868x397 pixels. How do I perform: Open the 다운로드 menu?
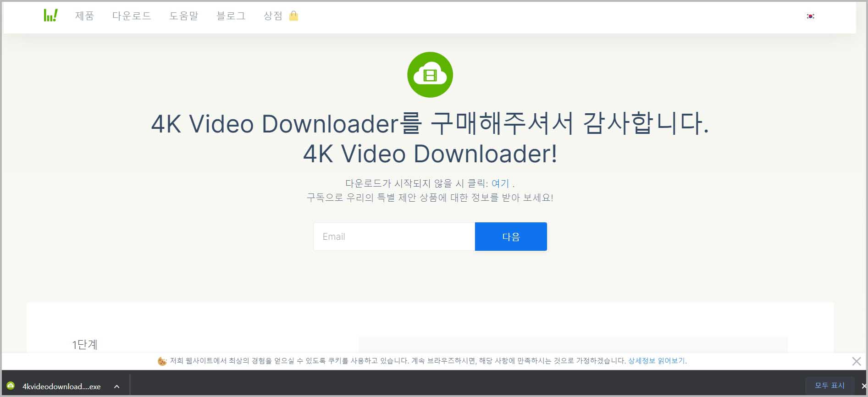coord(132,16)
